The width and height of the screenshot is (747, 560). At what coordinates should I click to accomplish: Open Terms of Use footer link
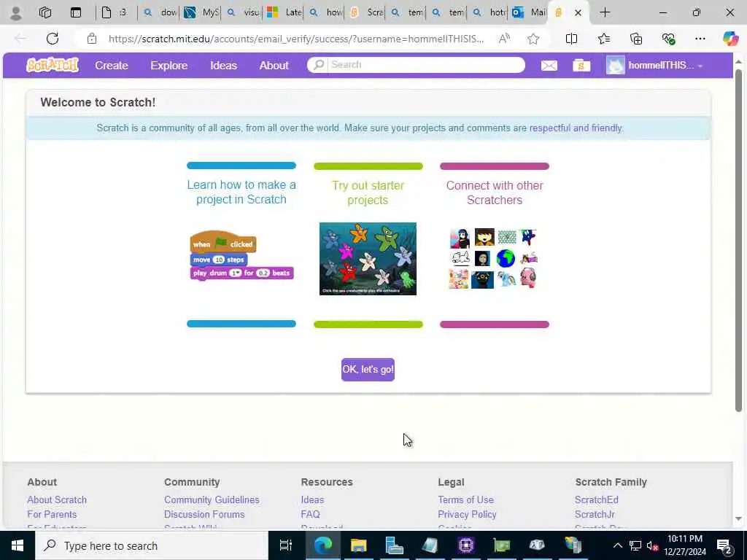tap(466, 499)
